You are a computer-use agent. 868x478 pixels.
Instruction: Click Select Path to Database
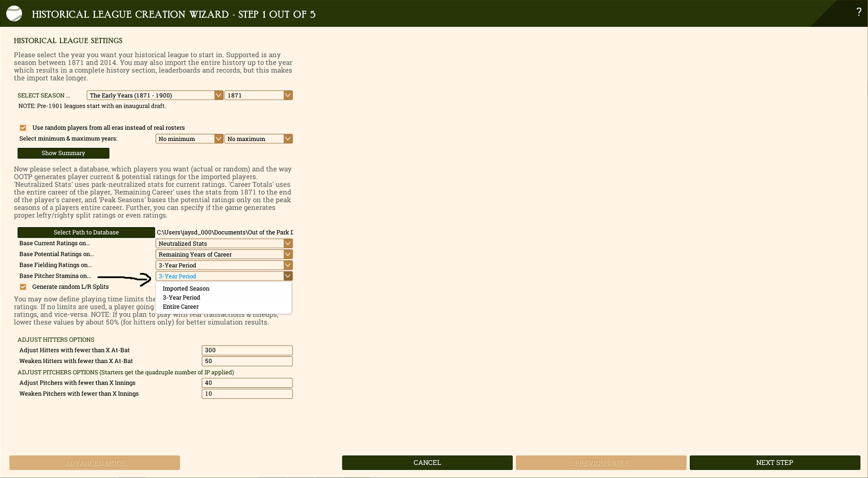point(86,232)
